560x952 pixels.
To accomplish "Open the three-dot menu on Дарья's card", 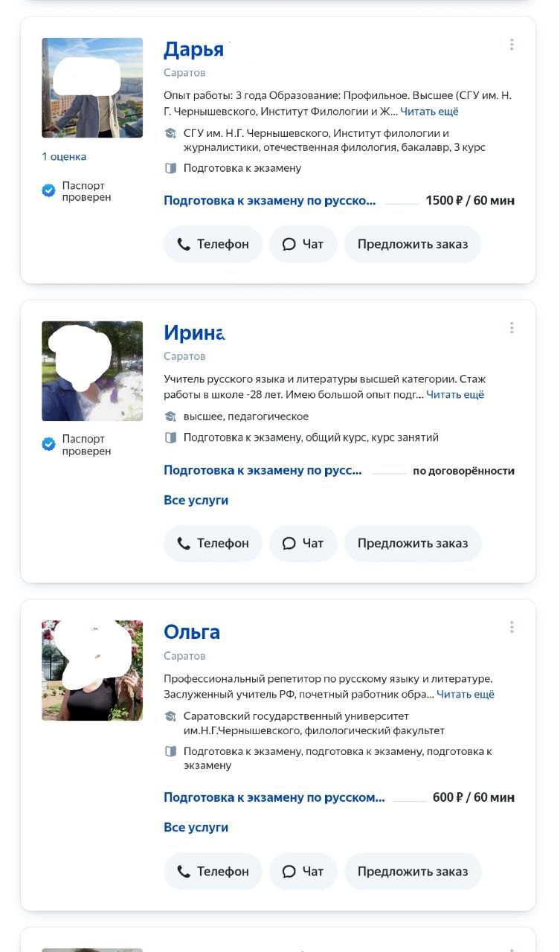I will pos(512,45).
